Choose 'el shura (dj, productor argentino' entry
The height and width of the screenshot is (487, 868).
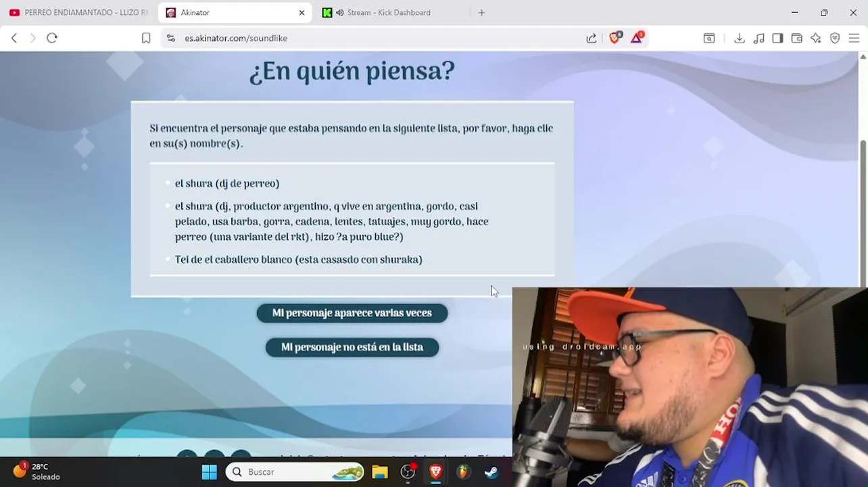click(331, 221)
